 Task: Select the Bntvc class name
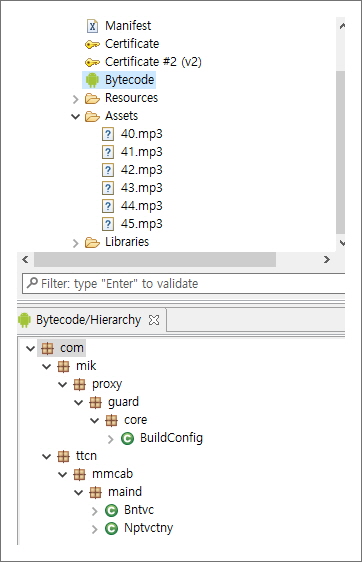139,510
